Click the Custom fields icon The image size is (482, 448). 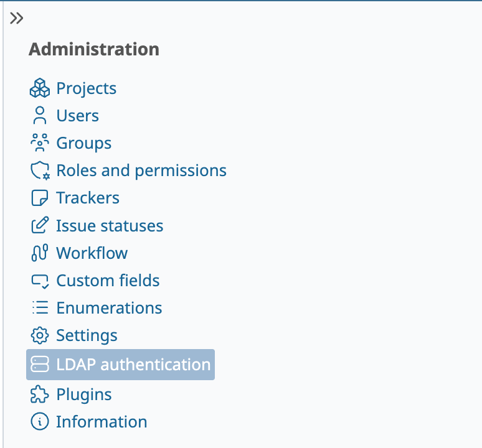pyautogui.click(x=40, y=281)
